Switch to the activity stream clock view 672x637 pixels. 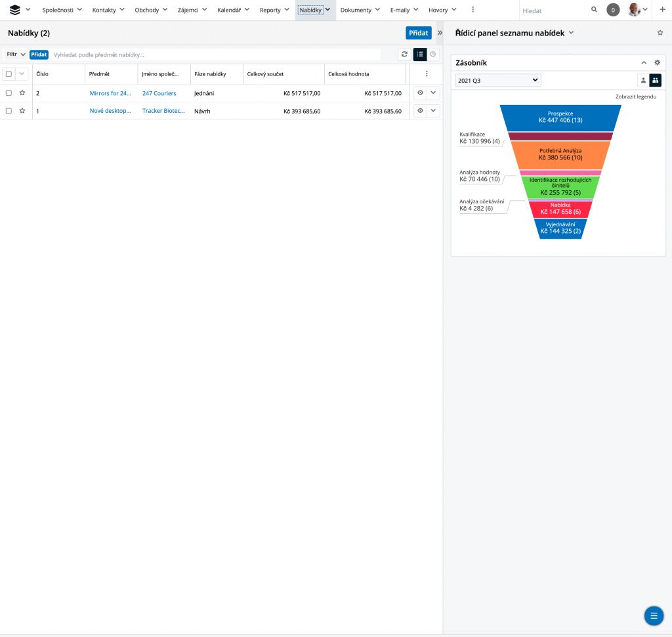pyautogui.click(x=433, y=54)
